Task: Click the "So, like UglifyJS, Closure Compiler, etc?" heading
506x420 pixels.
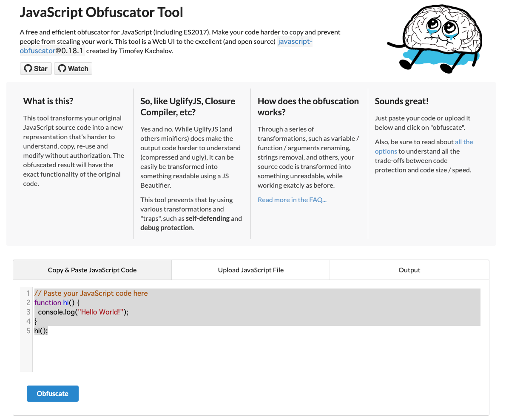Action: click(188, 106)
